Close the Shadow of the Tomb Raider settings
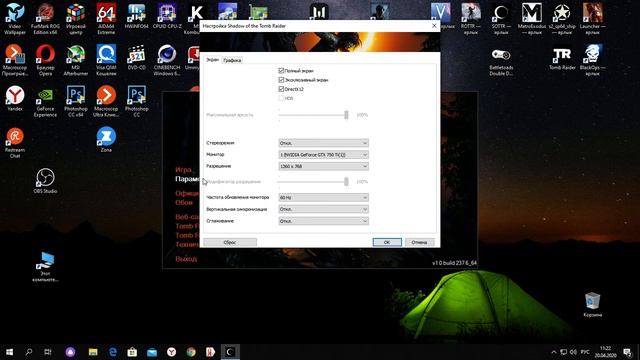640x360 pixels. [434, 26]
